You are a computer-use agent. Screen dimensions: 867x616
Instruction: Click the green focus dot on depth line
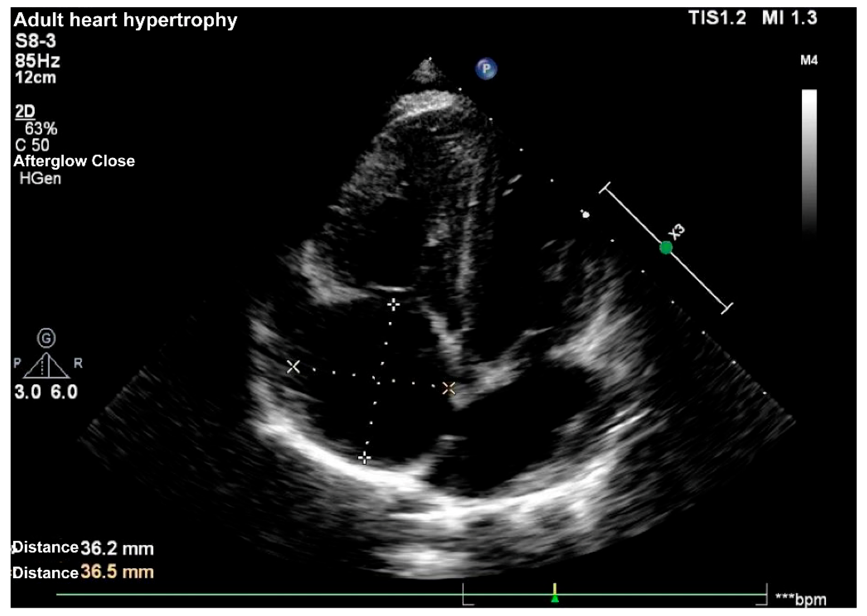(666, 248)
